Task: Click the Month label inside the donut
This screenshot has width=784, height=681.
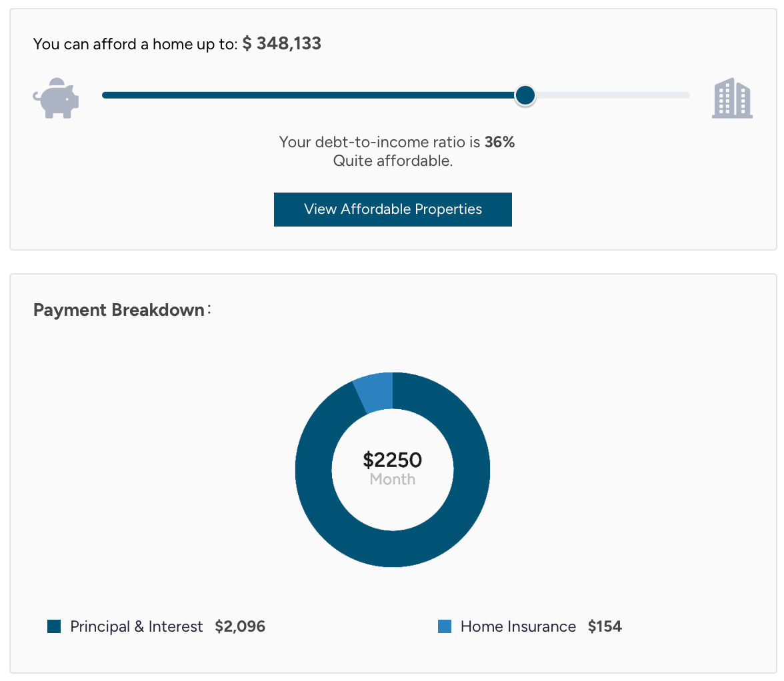Action: (393, 479)
